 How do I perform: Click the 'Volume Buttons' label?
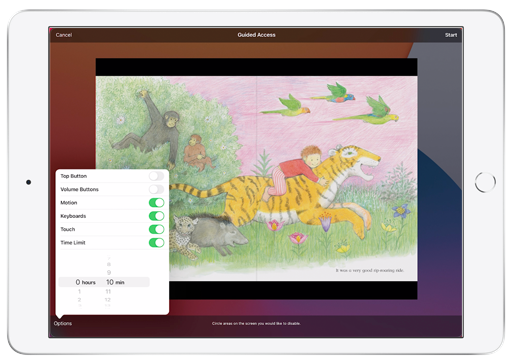(x=79, y=189)
